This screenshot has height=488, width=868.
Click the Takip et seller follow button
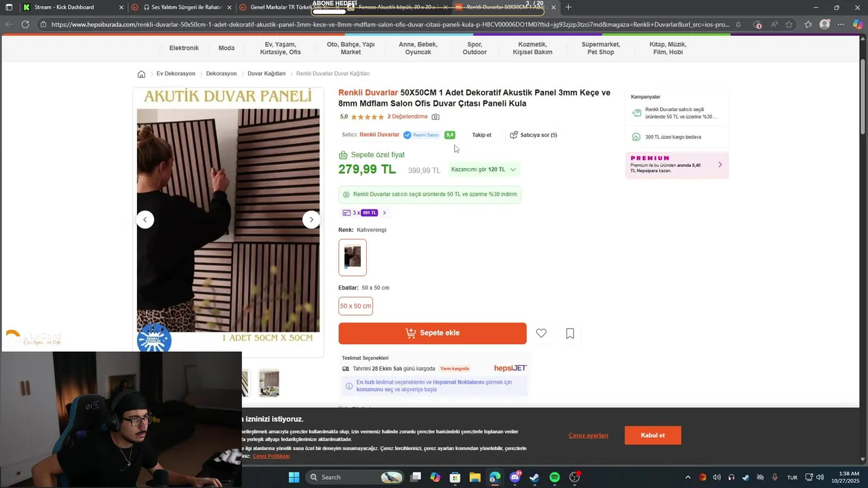point(481,135)
